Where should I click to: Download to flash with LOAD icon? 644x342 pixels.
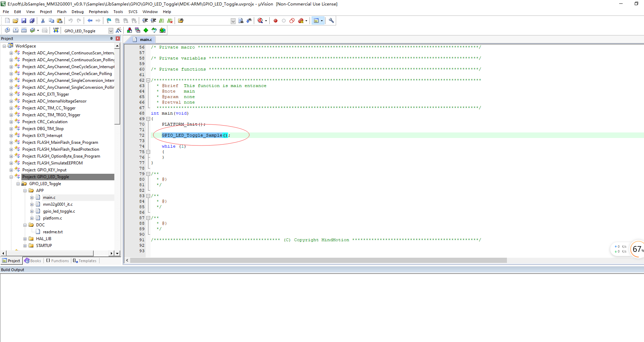coord(56,30)
